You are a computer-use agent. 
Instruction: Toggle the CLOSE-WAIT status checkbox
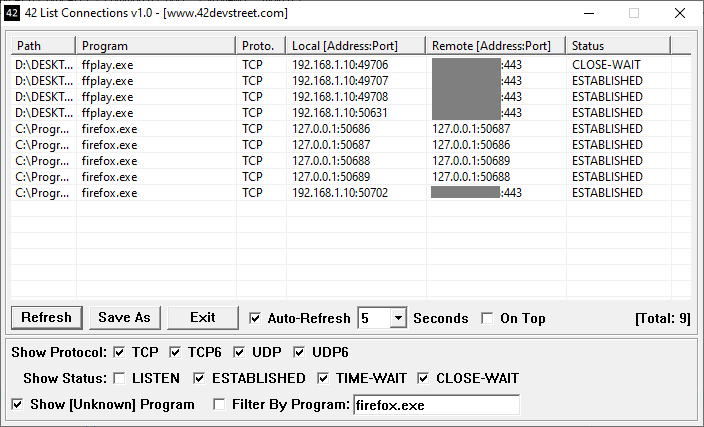pyautogui.click(x=423, y=379)
